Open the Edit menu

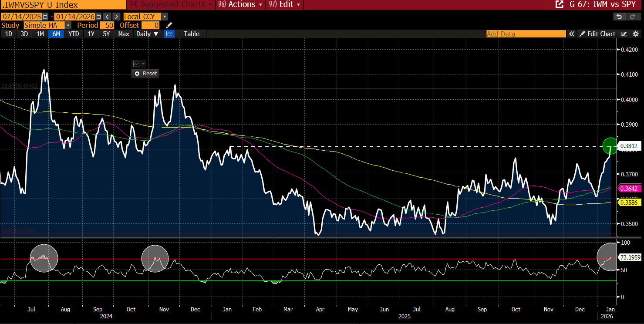(284, 4)
